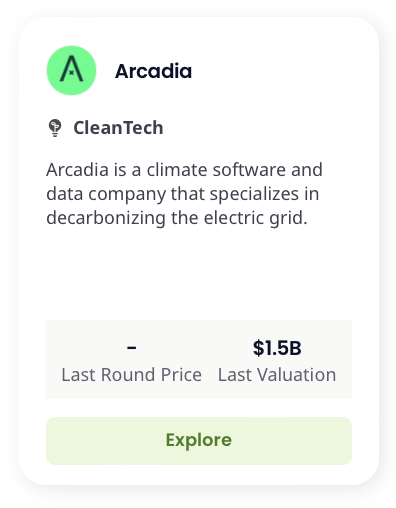Select the CleanTech category label
Screen dimensions: 396x508
click(118, 128)
